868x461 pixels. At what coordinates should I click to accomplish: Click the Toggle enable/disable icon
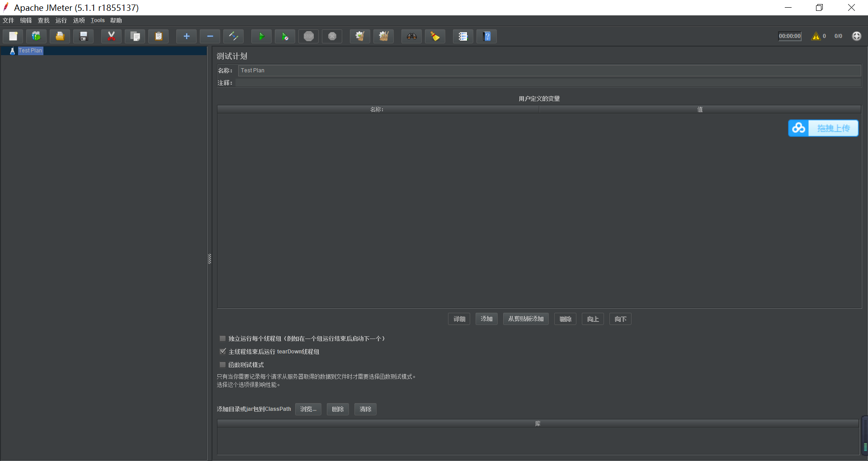[x=234, y=36]
